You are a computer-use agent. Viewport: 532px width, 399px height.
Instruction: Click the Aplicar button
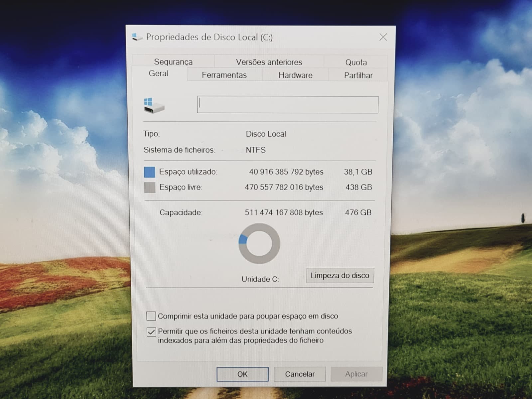356,374
